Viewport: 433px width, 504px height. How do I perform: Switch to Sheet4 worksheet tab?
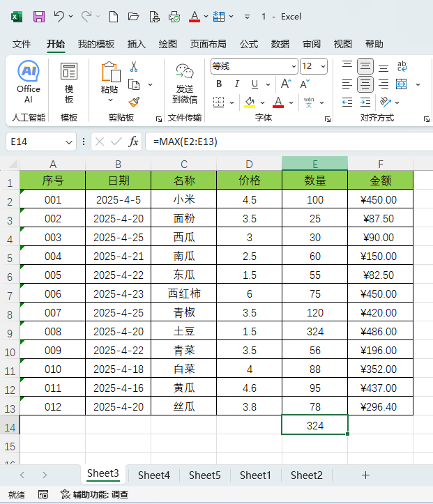coord(154,475)
